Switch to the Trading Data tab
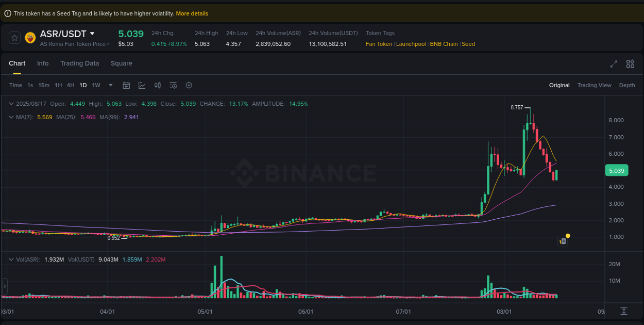644x325 pixels. coord(80,63)
